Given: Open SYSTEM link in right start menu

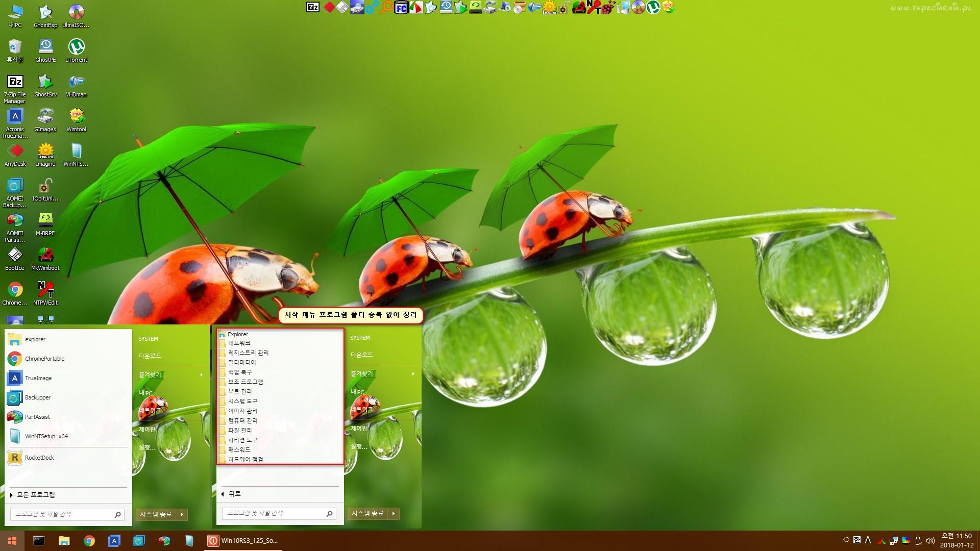Looking at the screenshot, I should click(x=360, y=338).
